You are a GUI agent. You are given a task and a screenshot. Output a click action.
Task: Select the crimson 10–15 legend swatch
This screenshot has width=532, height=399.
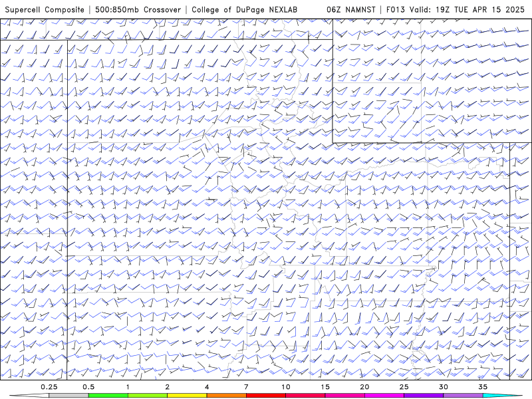pos(305,396)
